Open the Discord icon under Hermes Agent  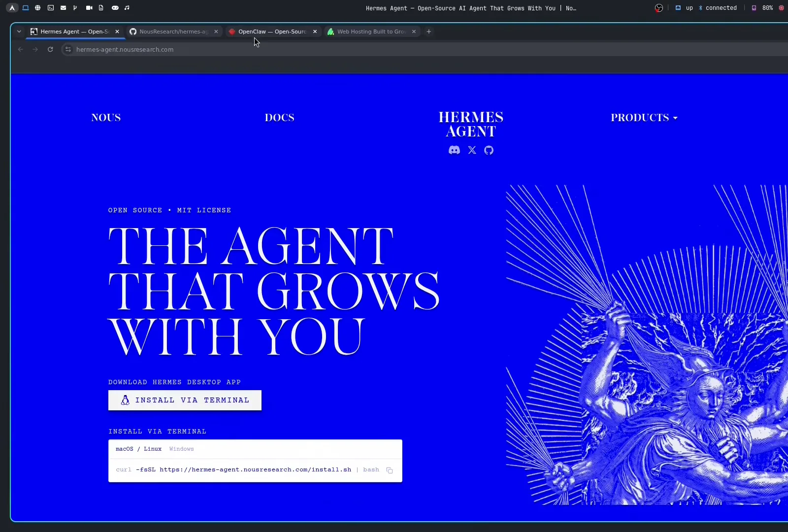click(454, 150)
